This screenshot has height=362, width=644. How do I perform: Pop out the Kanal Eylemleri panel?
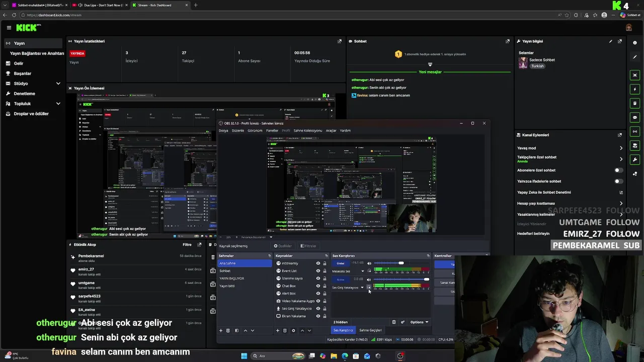click(620, 135)
